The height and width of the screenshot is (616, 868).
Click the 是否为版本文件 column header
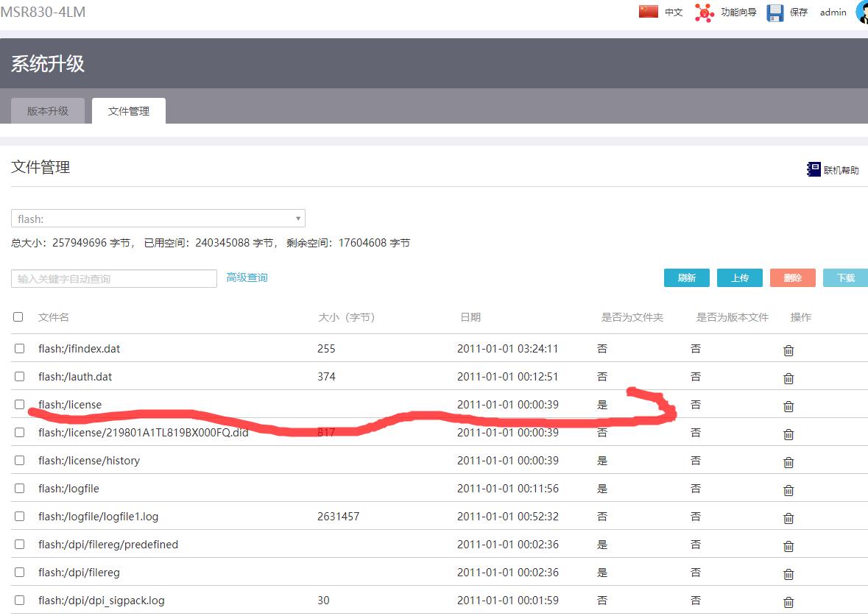tap(733, 317)
